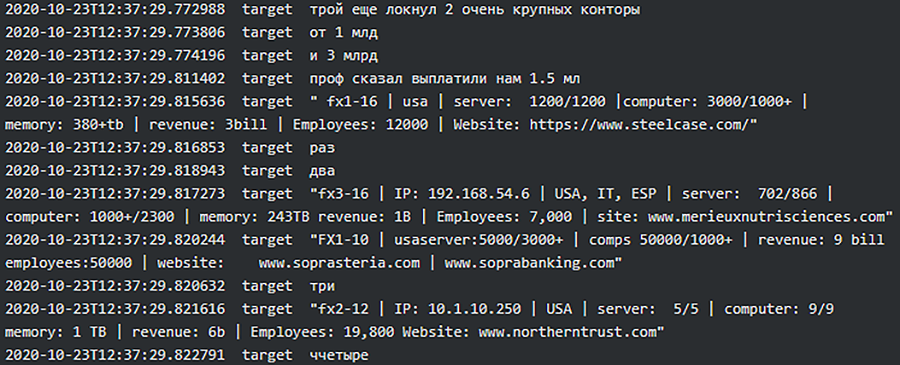Click "Employees: 12000" text
The image size is (900, 365).
[x=360, y=125]
